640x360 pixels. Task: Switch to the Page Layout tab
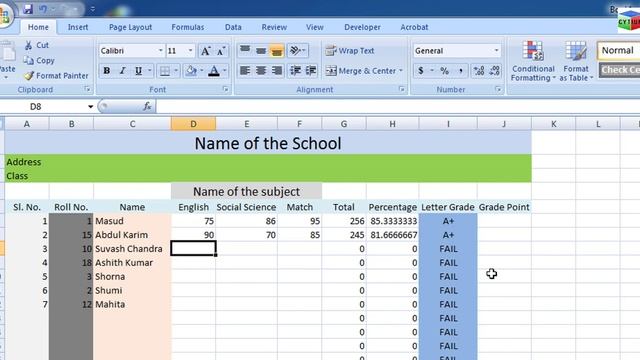pyautogui.click(x=130, y=27)
